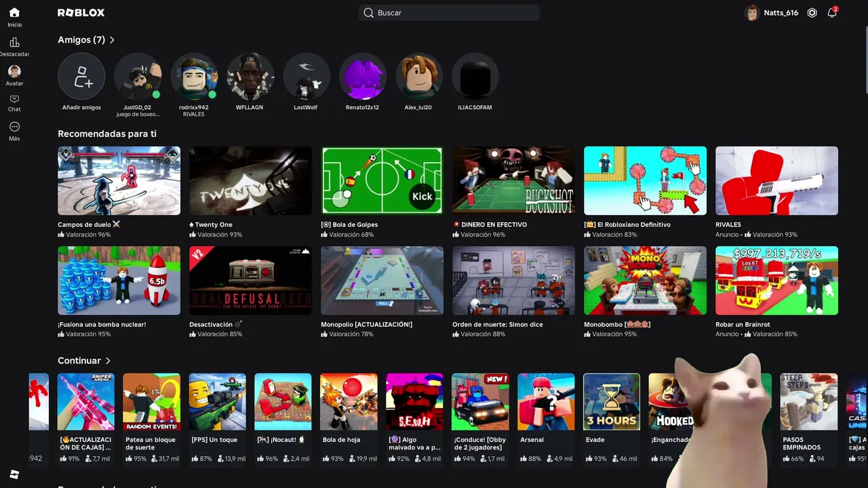Image resolution: width=868 pixels, height=488 pixels.
Task: Open Chat from the sidebar
Action: pyautogui.click(x=14, y=103)
